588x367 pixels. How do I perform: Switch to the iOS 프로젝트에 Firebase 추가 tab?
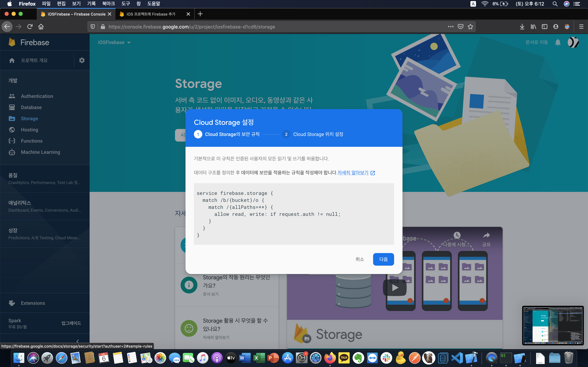pyautogui.click(x=151, y=14)
